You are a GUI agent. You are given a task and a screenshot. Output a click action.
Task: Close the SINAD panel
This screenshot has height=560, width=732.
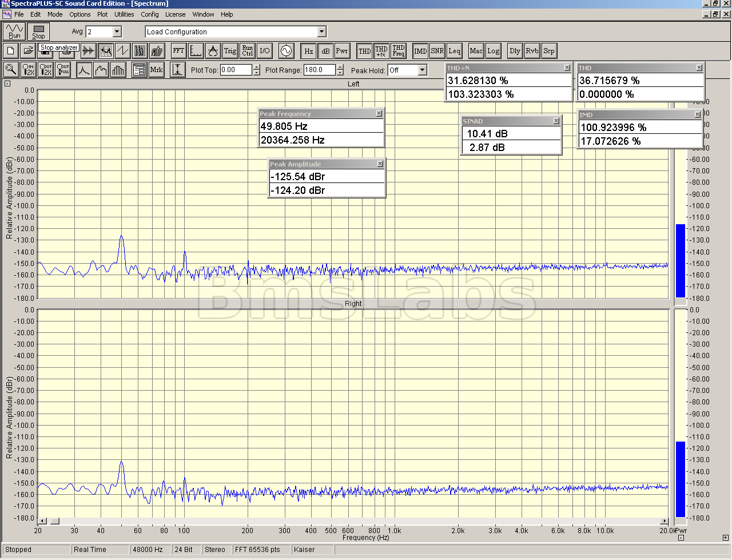(x=556, y=121)
